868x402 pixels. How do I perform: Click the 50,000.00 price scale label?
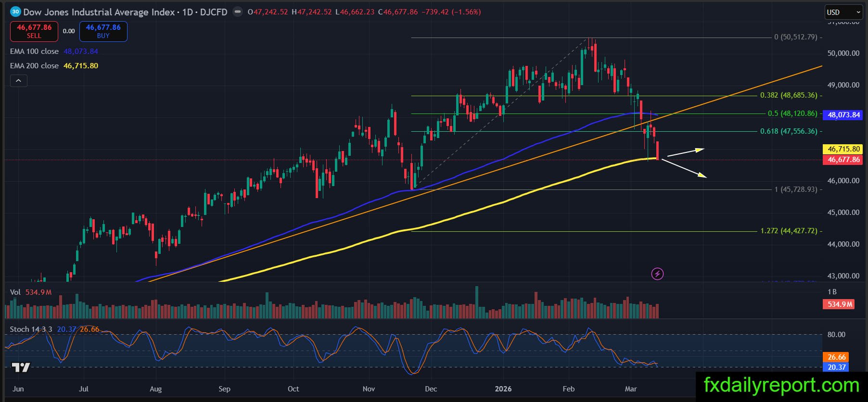click(x=843, y=53)
